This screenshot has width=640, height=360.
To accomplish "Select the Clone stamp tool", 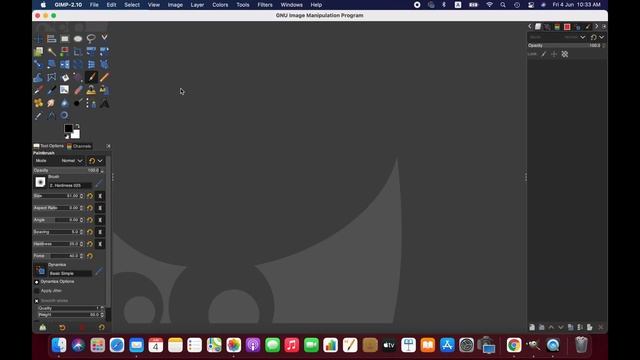I will pyautogui.click(x=91, y=90).
